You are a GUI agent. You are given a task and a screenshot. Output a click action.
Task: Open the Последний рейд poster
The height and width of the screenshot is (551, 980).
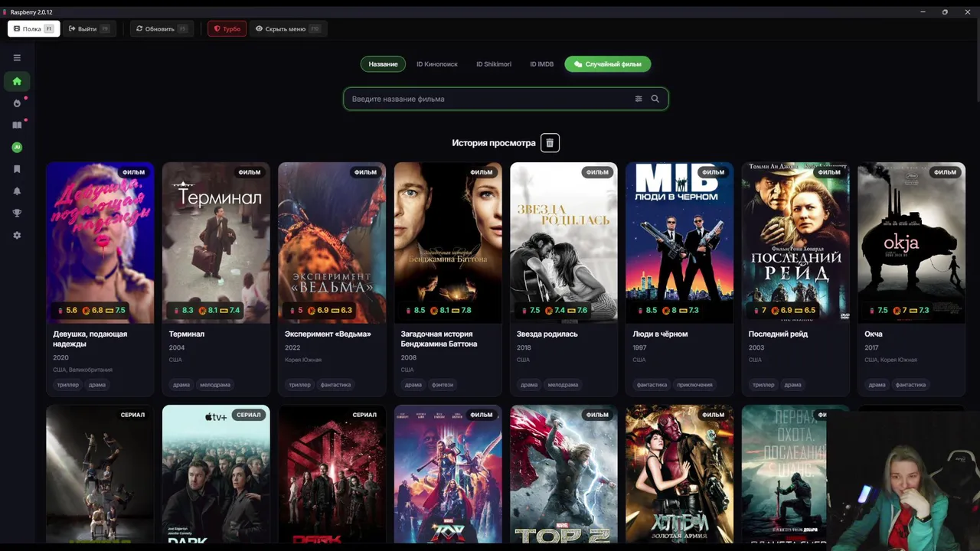point(795,243)
